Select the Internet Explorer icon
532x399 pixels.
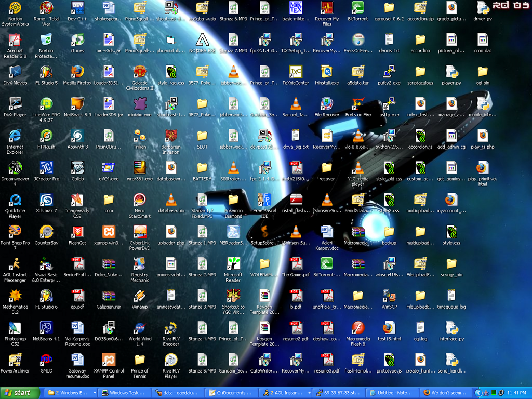click(x=15, y=142)
